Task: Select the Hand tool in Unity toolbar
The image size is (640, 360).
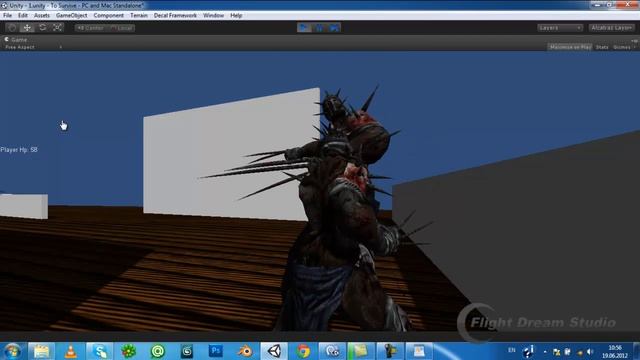Action: 12,28
